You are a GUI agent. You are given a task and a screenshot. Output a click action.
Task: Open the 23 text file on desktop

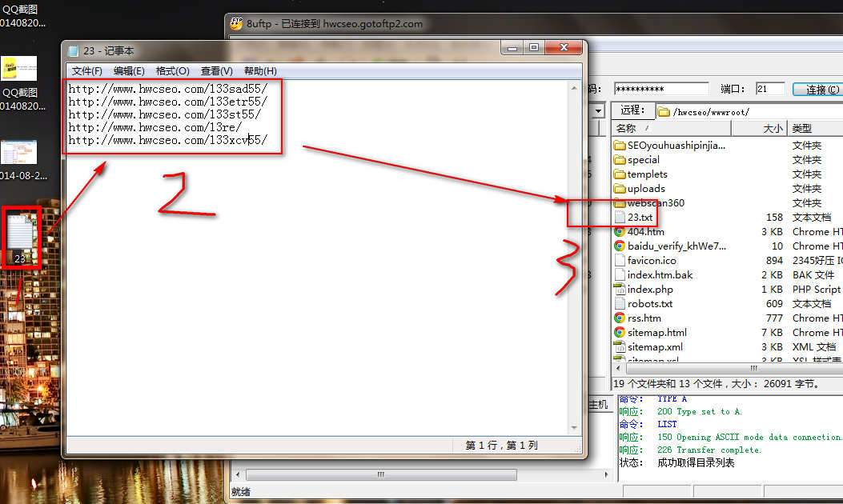(x=22, y=236)
